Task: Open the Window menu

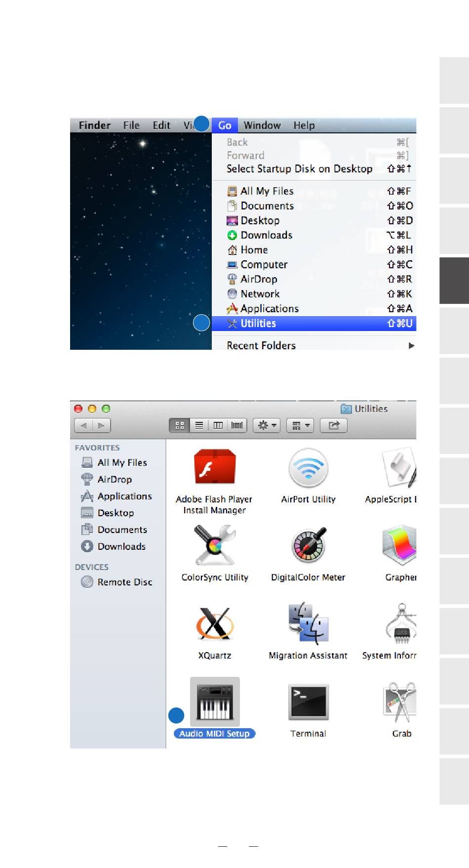Action: coord(262,125)
